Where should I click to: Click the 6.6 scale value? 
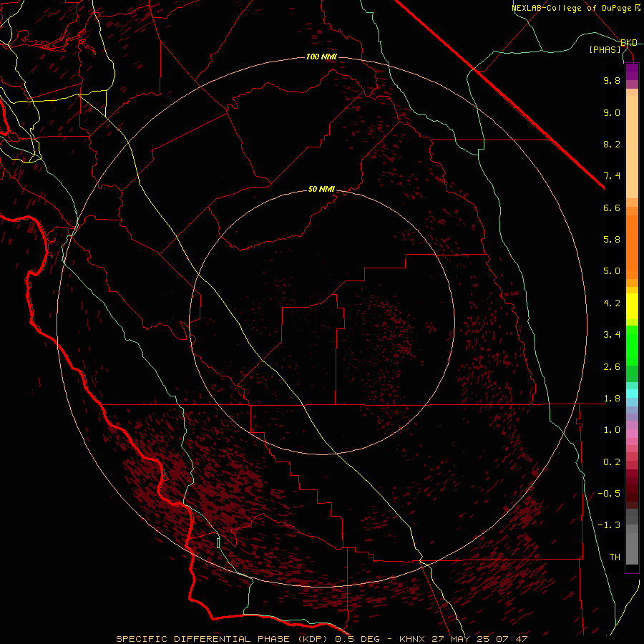click(x=612, y=208)
